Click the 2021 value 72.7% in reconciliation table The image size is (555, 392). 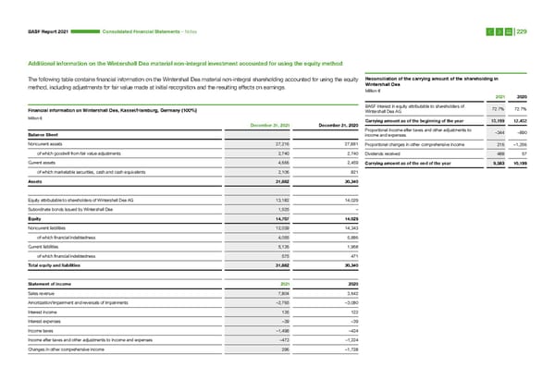click(x=499, y=109)
